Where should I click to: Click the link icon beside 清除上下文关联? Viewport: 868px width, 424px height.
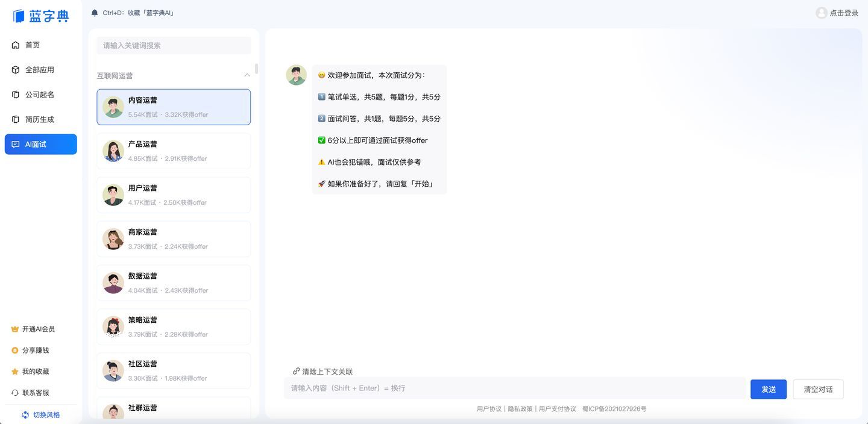(x=296, y=372)
